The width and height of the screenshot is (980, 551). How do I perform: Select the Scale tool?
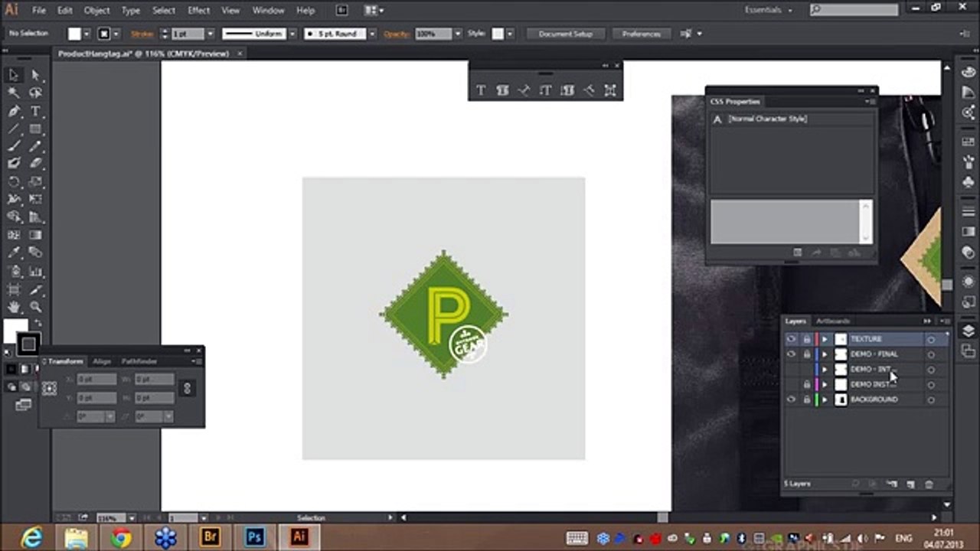coord(35,182)
